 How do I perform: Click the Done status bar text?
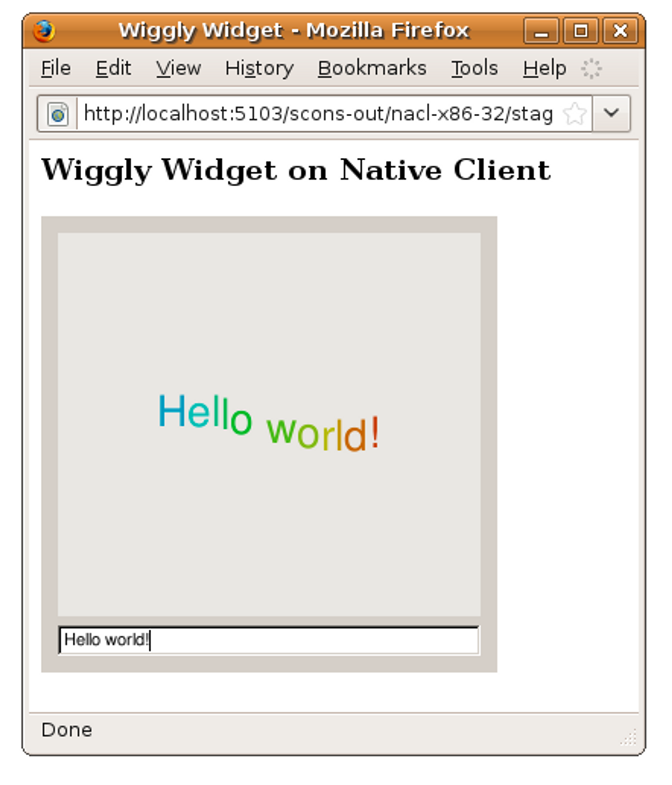tap(67, 730)
